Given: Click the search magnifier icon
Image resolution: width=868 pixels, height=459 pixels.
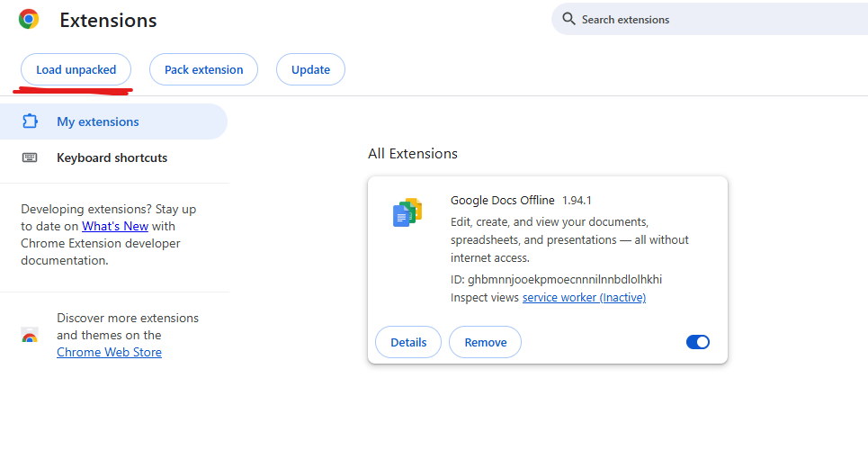Looking at the screenshot, I should pos(568,19).
